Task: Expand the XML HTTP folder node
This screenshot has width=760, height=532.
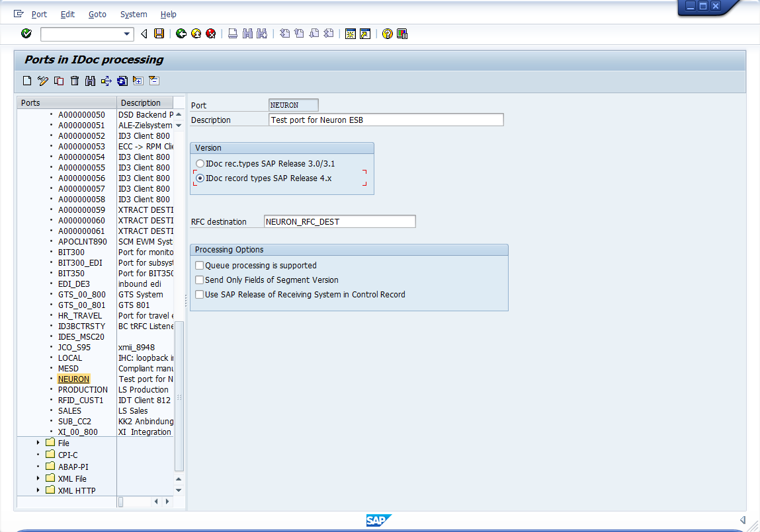Action: coord(38,490)
